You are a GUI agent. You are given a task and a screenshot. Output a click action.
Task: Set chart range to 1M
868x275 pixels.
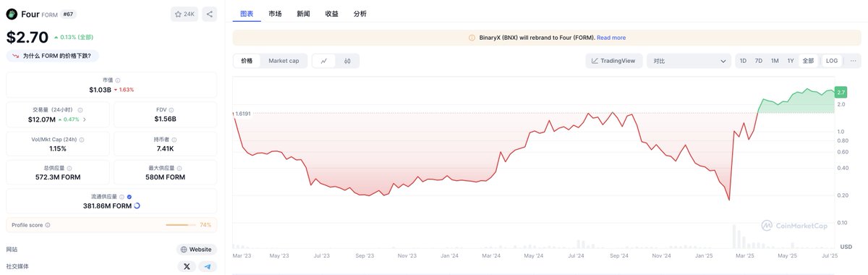tap(775, 61)
